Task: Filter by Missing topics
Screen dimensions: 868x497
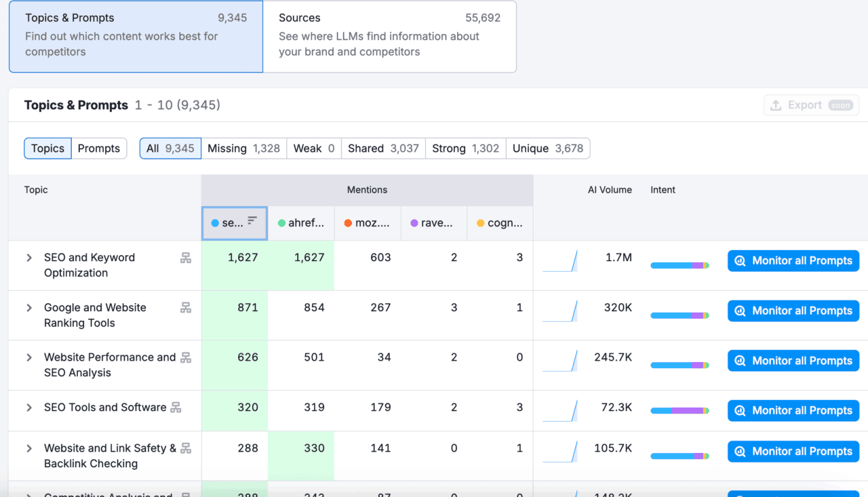Action: click(x=243, y=148)
